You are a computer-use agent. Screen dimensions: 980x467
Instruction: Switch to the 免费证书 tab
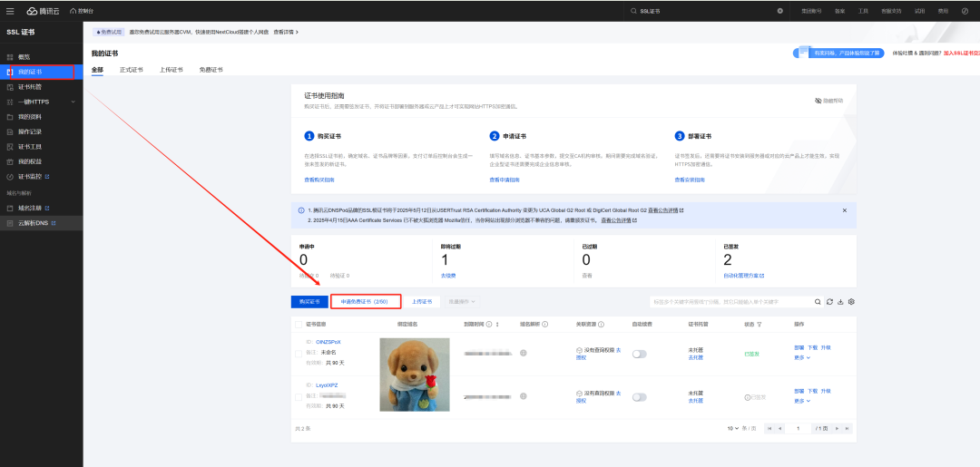point(211,70)
